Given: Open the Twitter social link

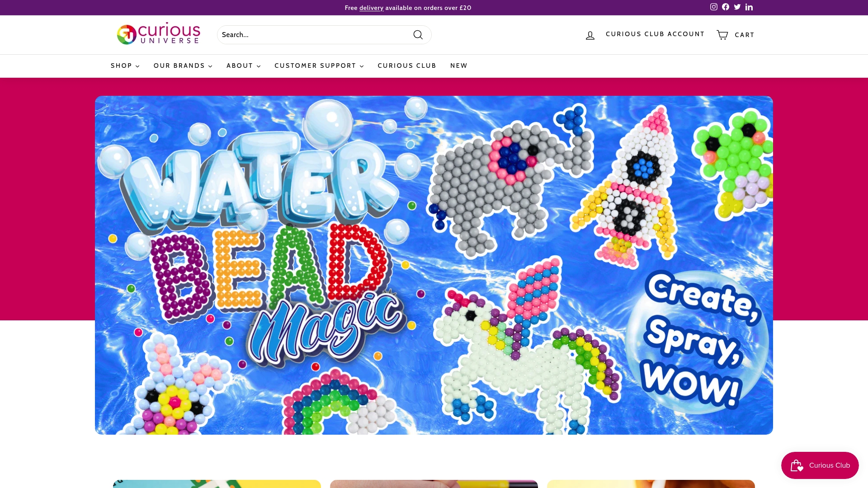Looking at the screenshot, I should pos(737,7).
